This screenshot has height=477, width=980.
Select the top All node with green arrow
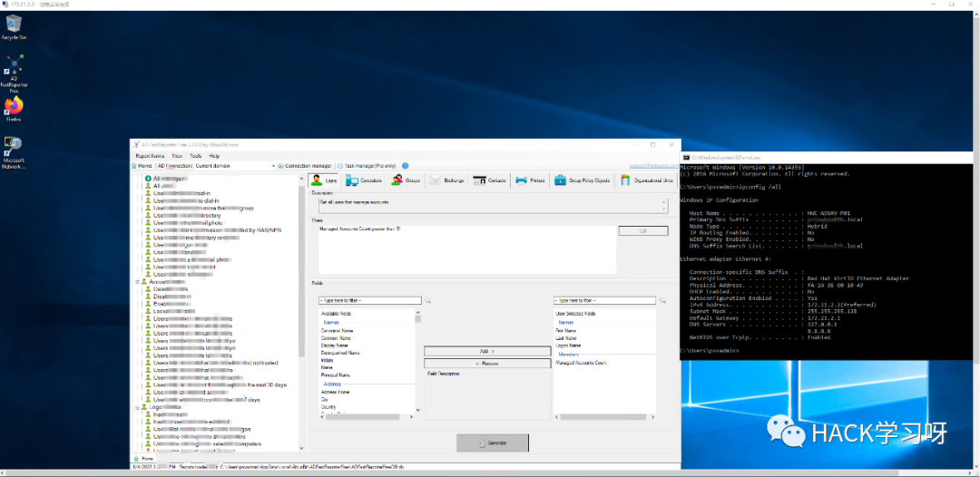tap(166, 179)
